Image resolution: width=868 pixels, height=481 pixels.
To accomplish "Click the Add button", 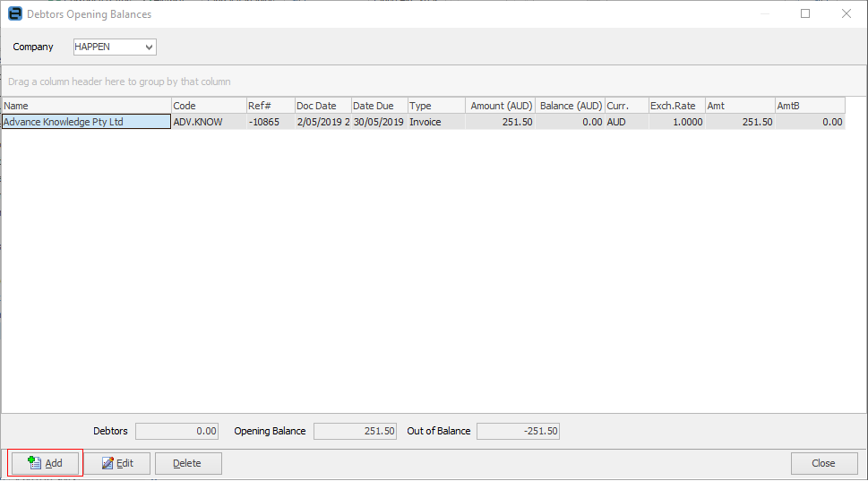I will click(x=45, y=463).
